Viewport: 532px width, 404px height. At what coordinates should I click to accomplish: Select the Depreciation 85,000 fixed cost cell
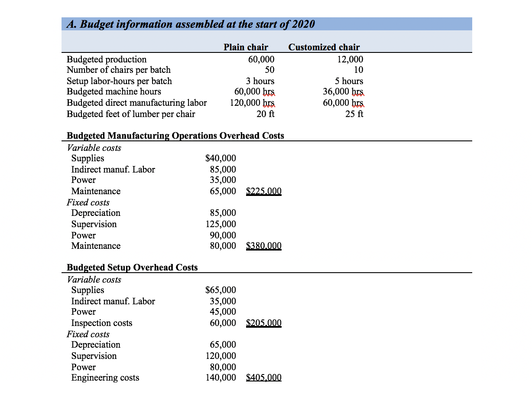[x=223, y=213]
